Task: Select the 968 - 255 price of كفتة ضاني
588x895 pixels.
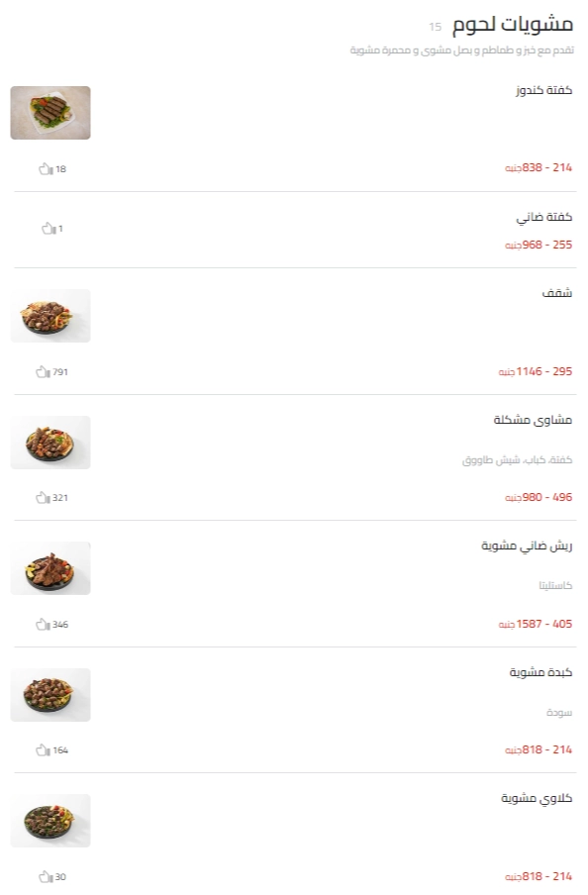Action: coord(539,245)
